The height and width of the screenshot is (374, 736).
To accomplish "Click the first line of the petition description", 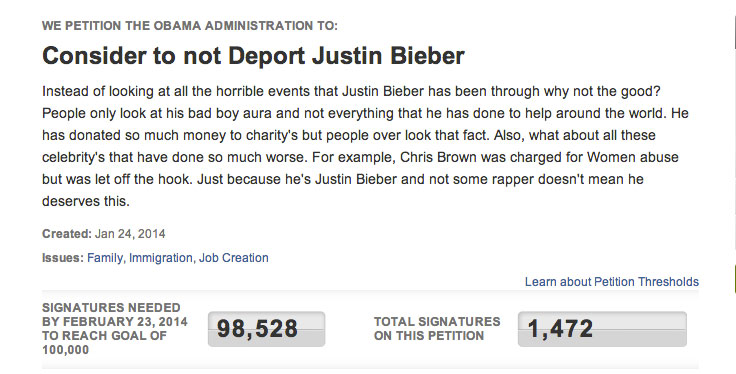I will pyautogui.click(x=351, y=91).
